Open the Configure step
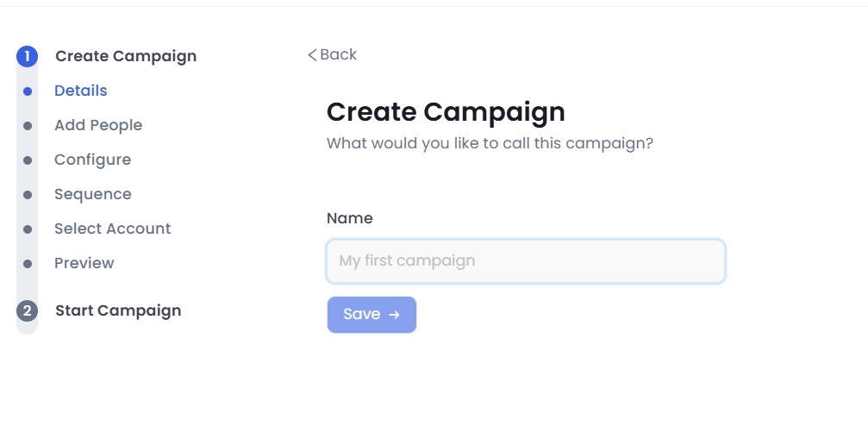 click(x=93, y=160)
